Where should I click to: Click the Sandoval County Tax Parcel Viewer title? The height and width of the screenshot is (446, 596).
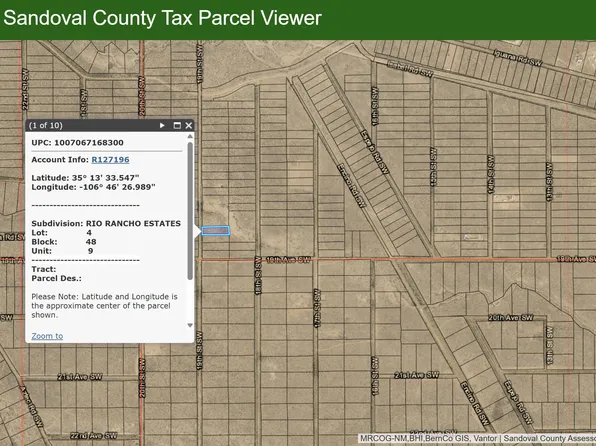click(163, 18)
